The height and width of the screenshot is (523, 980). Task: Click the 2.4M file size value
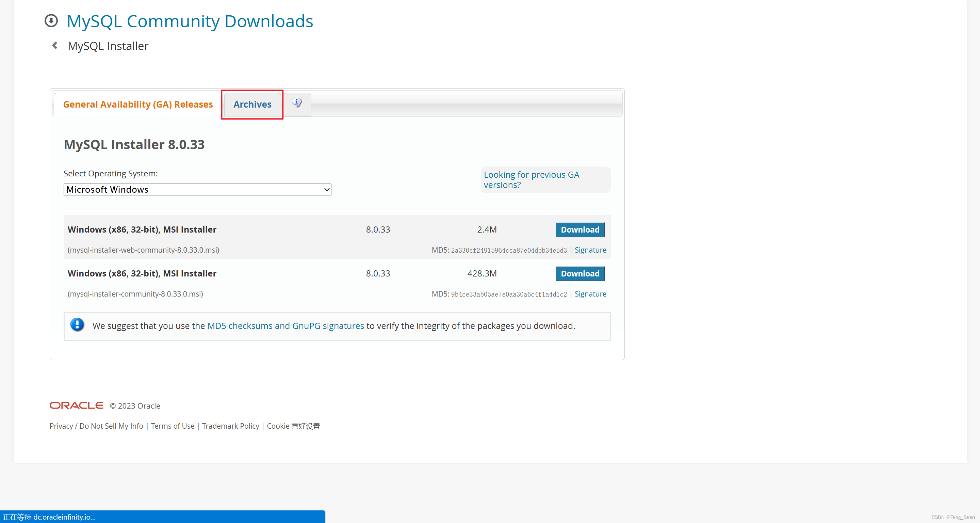[x=487, y=229]
